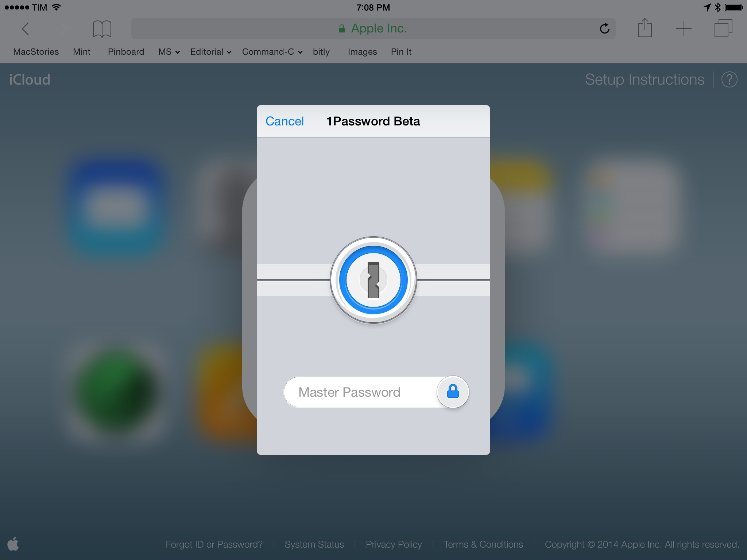Open the Pinboard bookmarklet
This screenshot has height=560, width=747.
[x=126, y=52]
